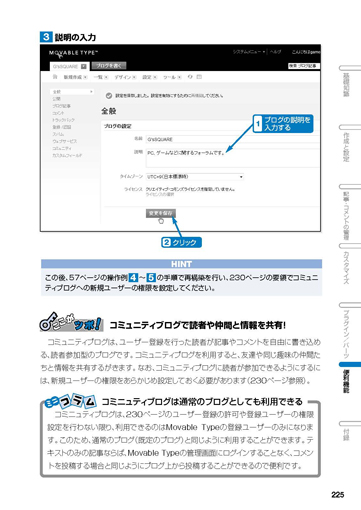Click the view site icon in menu bar

tap(199, 77)
